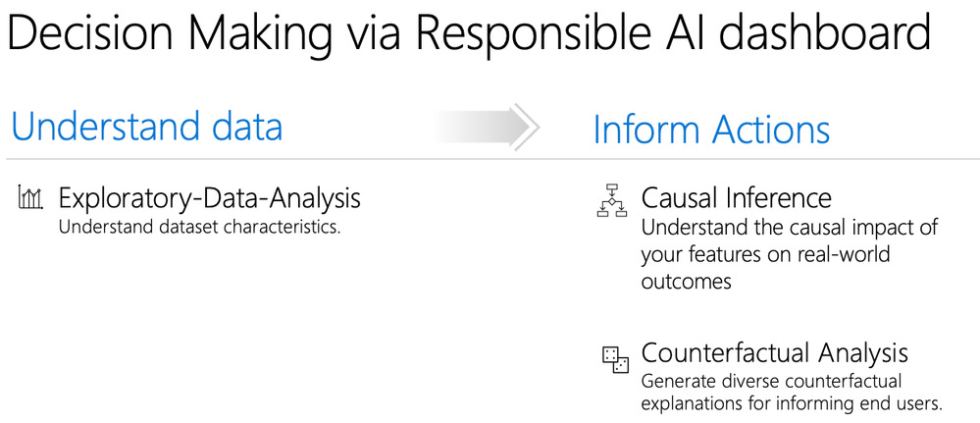
Task: Click the words "Decision Making" in the slide title
Action: pyautogui.click(x=169, y=33)
